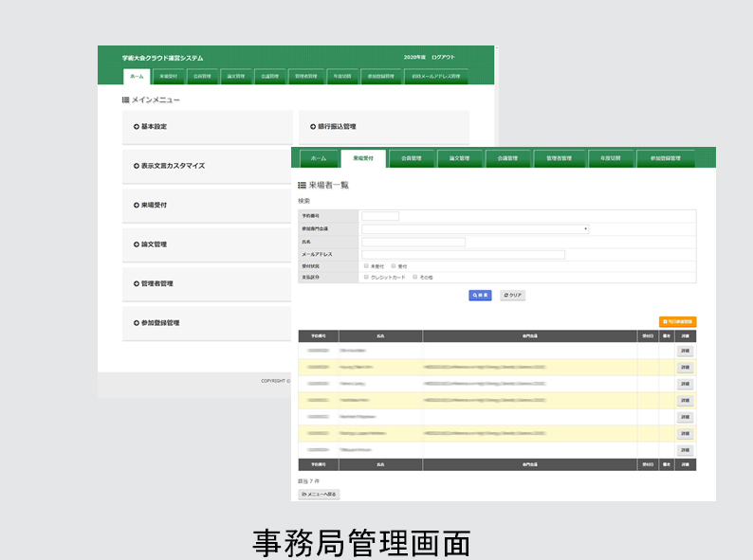
Task: Open 論文管理 card in main menu
Action: click(207, 244)
